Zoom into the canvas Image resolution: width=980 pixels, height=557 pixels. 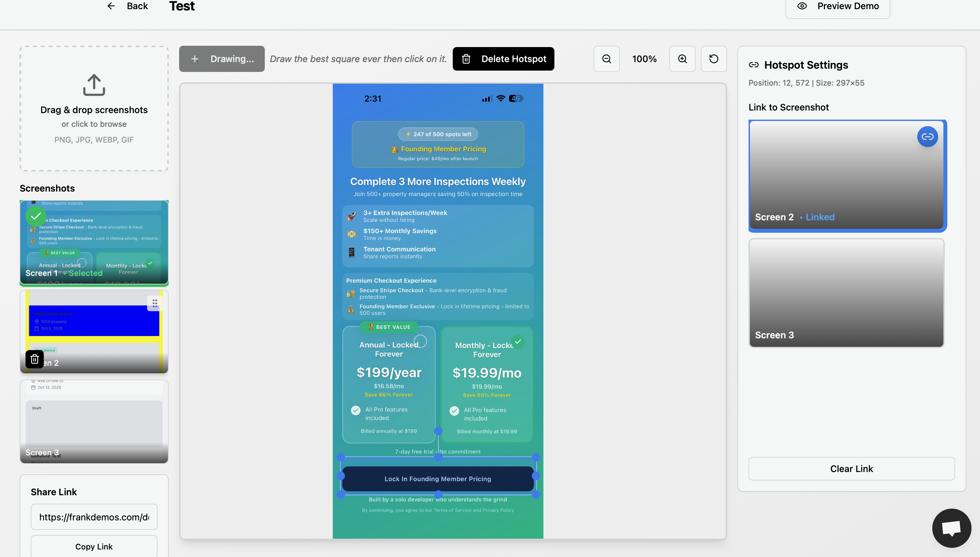point(683,59)
